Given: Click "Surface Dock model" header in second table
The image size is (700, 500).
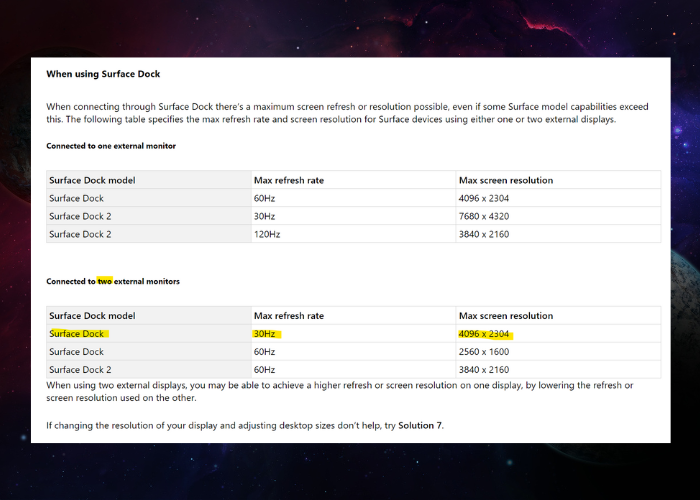Looking at the screenshot, I should pos(92,316).
